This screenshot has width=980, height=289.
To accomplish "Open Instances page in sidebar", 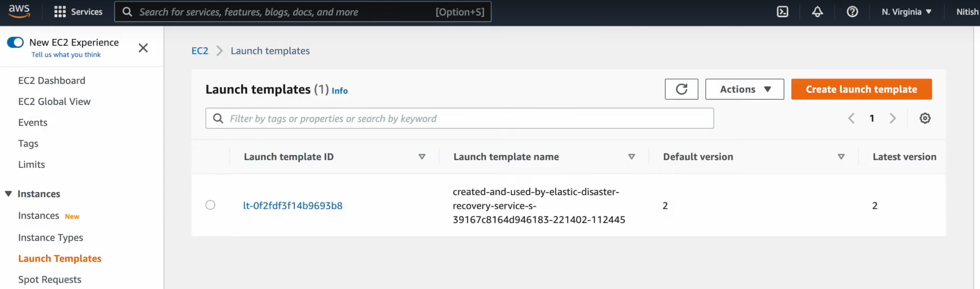I will point(39,216).
